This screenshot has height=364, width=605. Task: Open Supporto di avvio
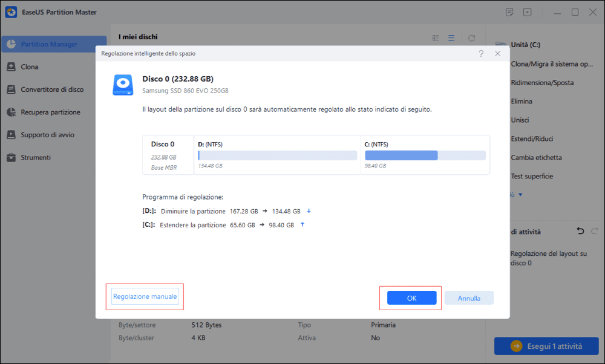click(x=41, y=135)
